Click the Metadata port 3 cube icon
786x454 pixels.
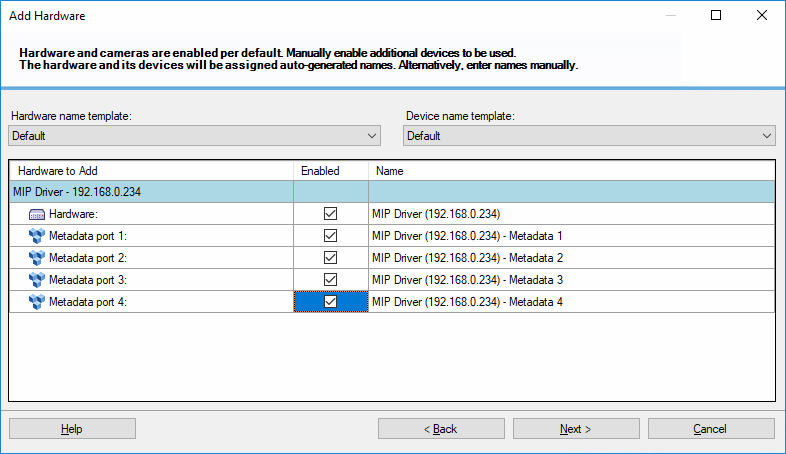[x=37, y=280]
